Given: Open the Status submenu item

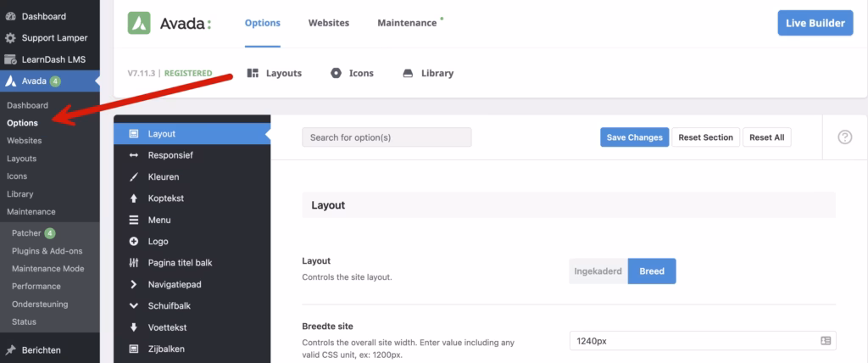Looking at the screenshot, I should (24, 322).
